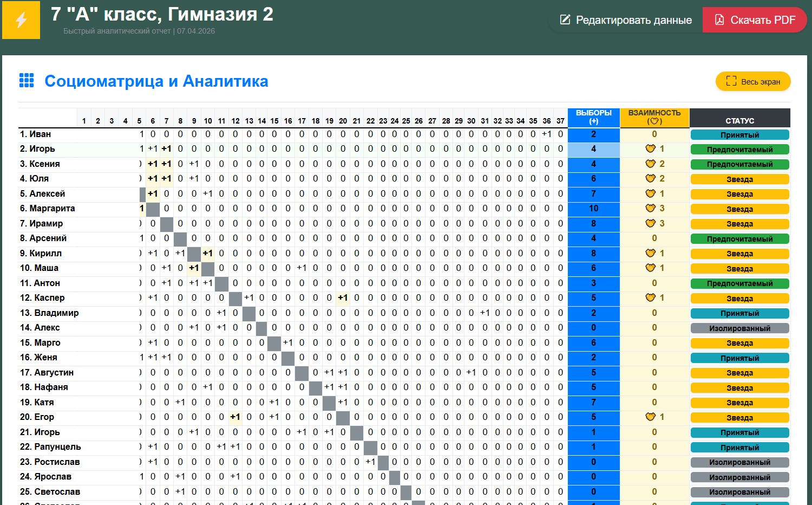812x505 pixels.
Task: Click the heart icon in Егор's row
Action: click(650, 417)
